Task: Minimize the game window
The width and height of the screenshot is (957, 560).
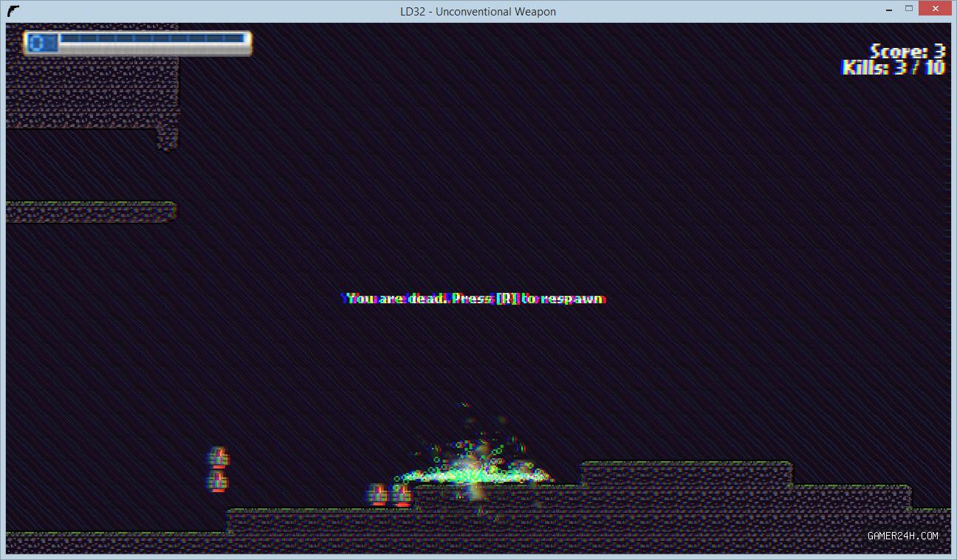Action: pos(888,10)
